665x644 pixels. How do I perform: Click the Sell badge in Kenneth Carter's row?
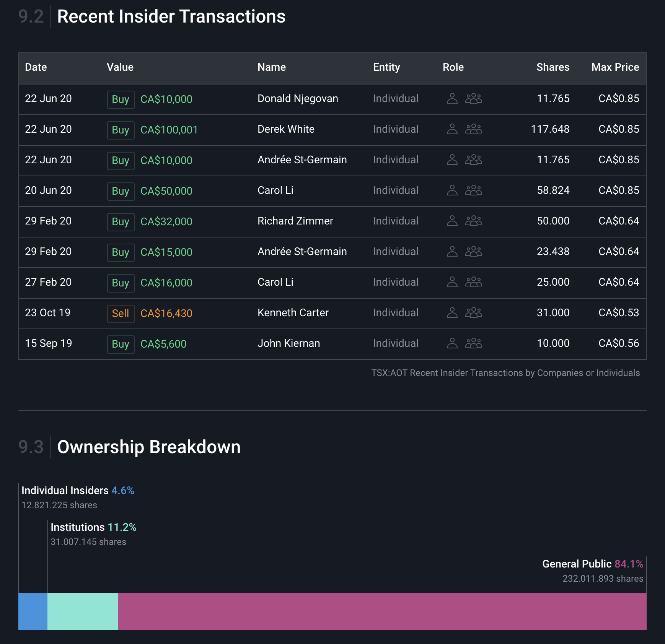121,314
